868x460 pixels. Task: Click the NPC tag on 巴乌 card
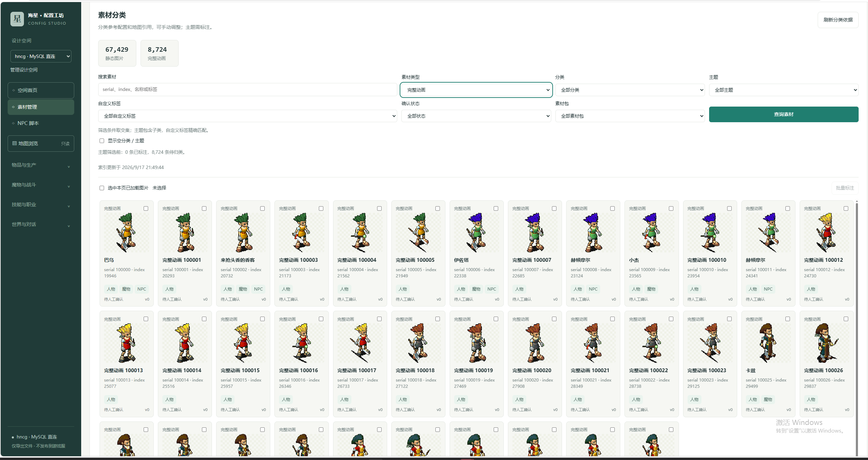coord(142,289)
